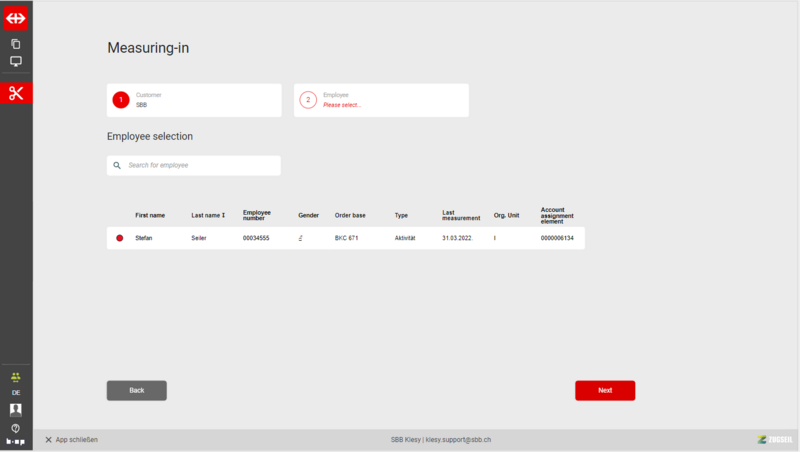800x452 pixels.
Task: Open the copy documents sidebar icon
Action: [x=16, y=44]
